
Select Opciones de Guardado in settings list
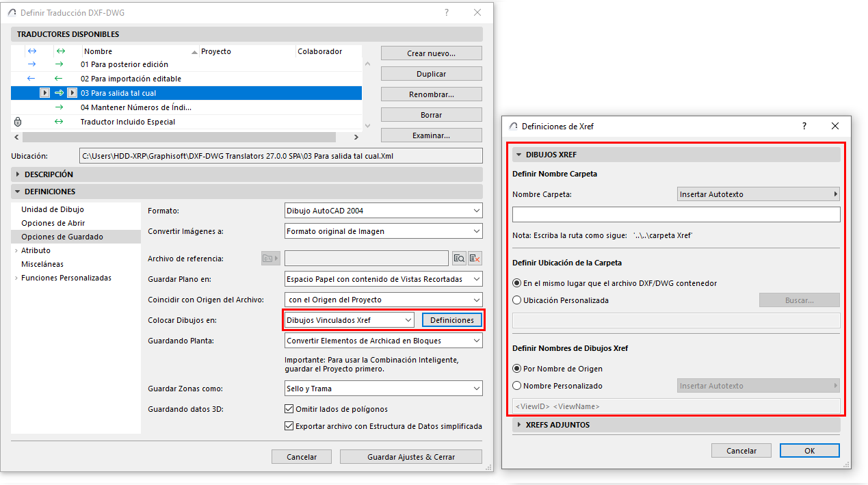tap(62, 237)
